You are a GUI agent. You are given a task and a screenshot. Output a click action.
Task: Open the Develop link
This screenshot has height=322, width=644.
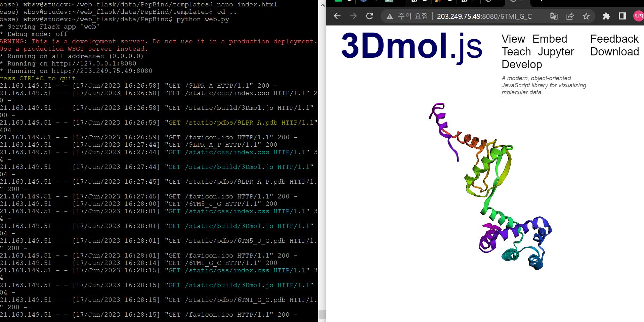(522, 65)
